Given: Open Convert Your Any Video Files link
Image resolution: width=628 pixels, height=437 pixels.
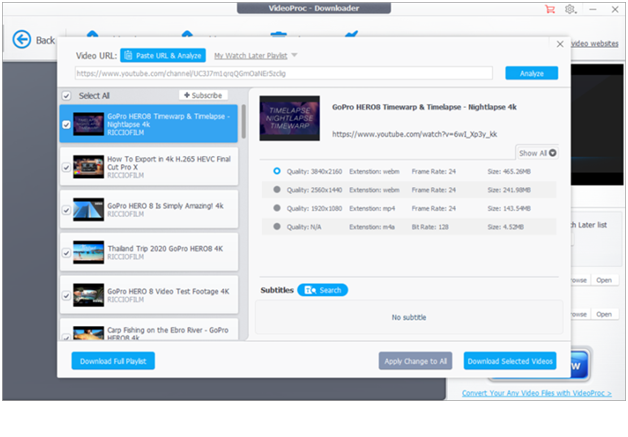Looking at the screenshot, I should click(x=537, y=393).
